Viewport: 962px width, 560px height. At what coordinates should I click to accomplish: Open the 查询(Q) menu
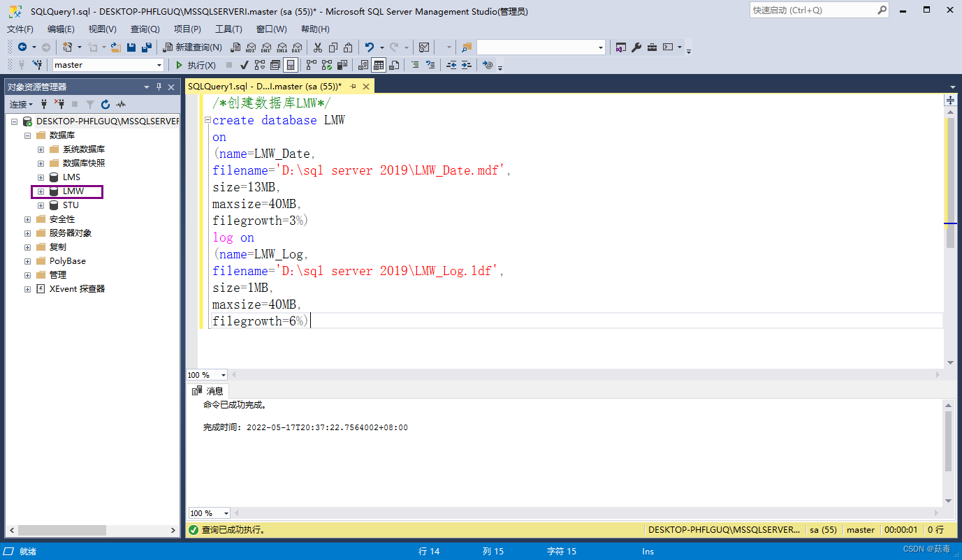144,29
